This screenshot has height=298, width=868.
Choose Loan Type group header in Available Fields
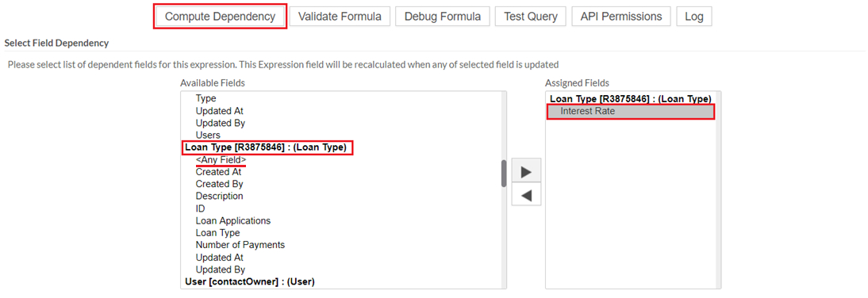tap(266, 147)
